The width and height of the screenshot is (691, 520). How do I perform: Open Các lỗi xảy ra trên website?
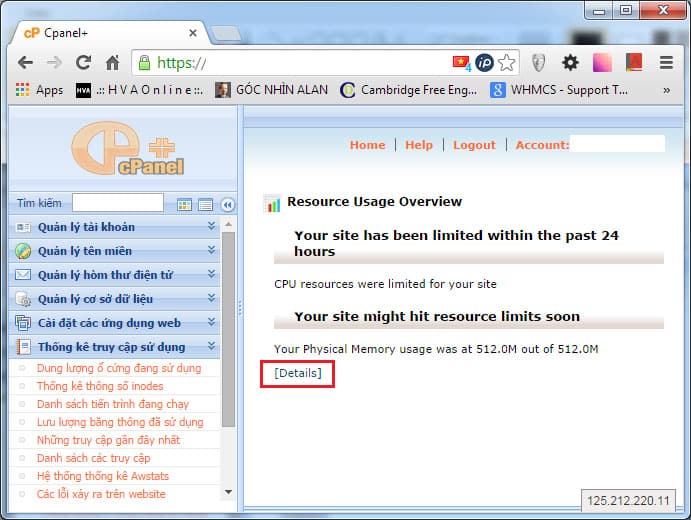[101, 494]
